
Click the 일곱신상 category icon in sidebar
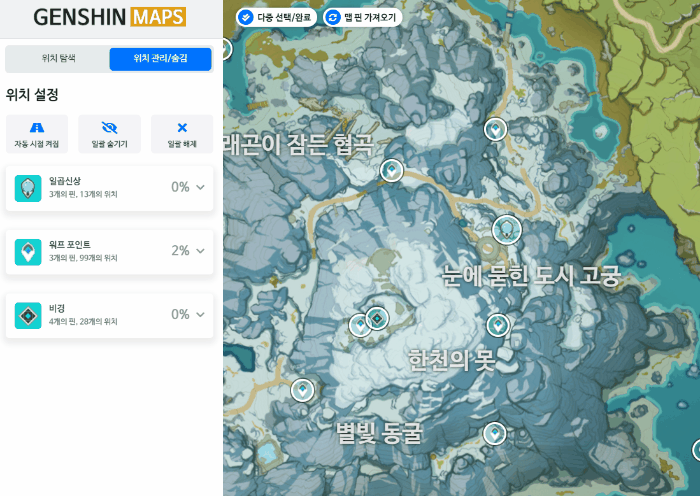28,187
